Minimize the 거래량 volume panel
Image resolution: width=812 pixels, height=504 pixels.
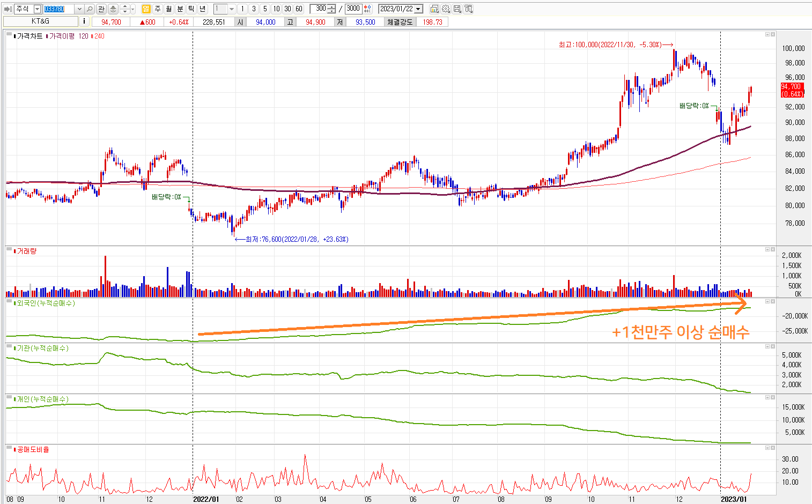(x=767, y=249)
